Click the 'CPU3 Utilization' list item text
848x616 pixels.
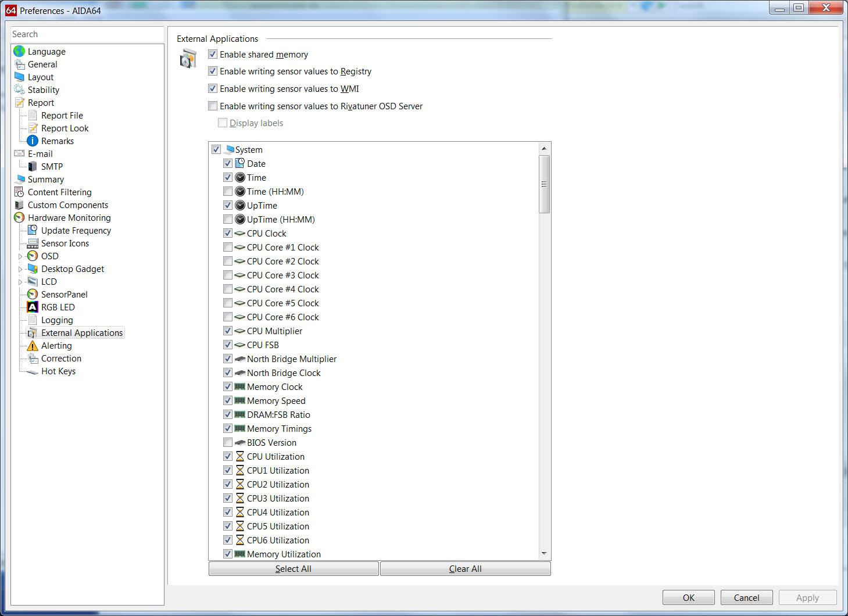278,498
